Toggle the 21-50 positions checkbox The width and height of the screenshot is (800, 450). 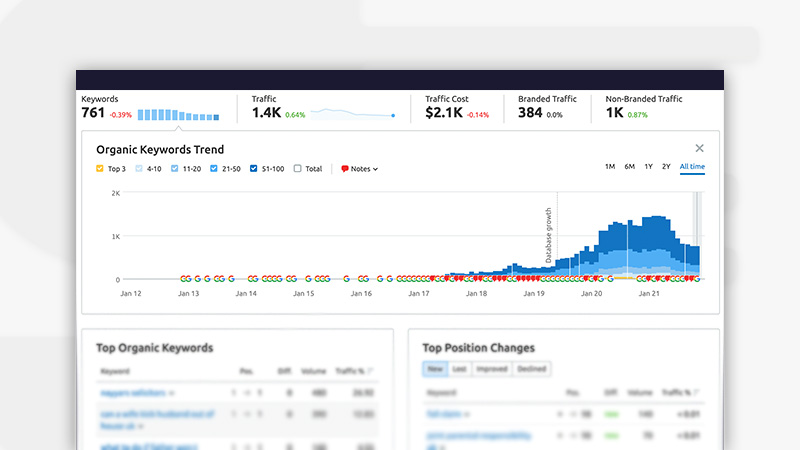pos(215,169)
